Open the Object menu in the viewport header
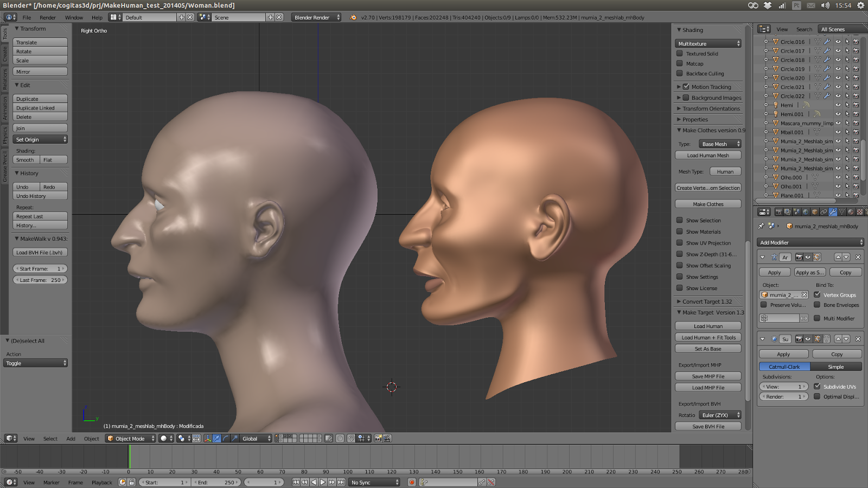Screen dimensions: 868x488 tap(91, 439)
